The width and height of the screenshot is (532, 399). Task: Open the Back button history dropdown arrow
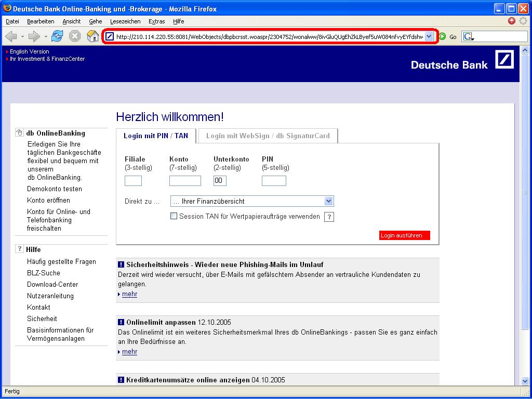point(22,37)
